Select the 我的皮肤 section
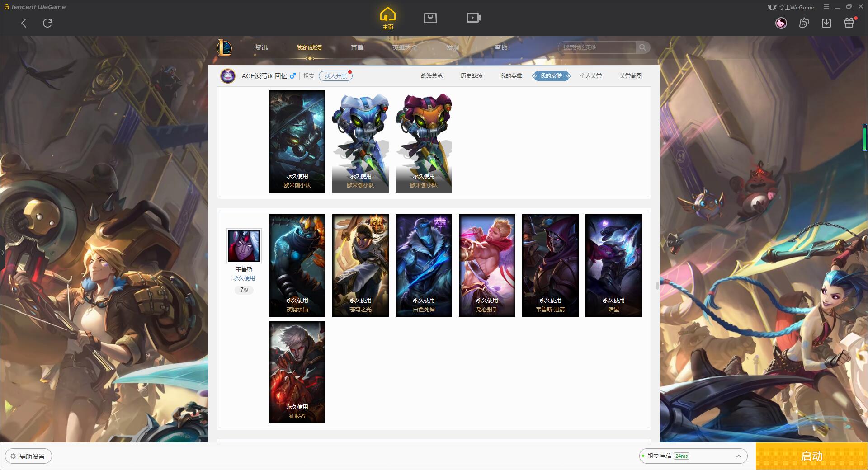This screenshot has width=868, height=470. click(551, 76)
